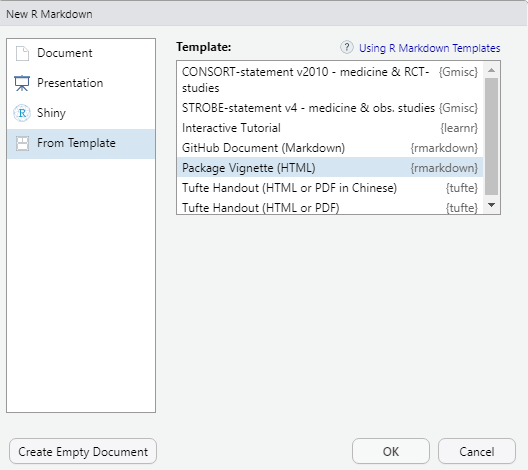
Task: Click the From Template layout icon
Action: 22,143
